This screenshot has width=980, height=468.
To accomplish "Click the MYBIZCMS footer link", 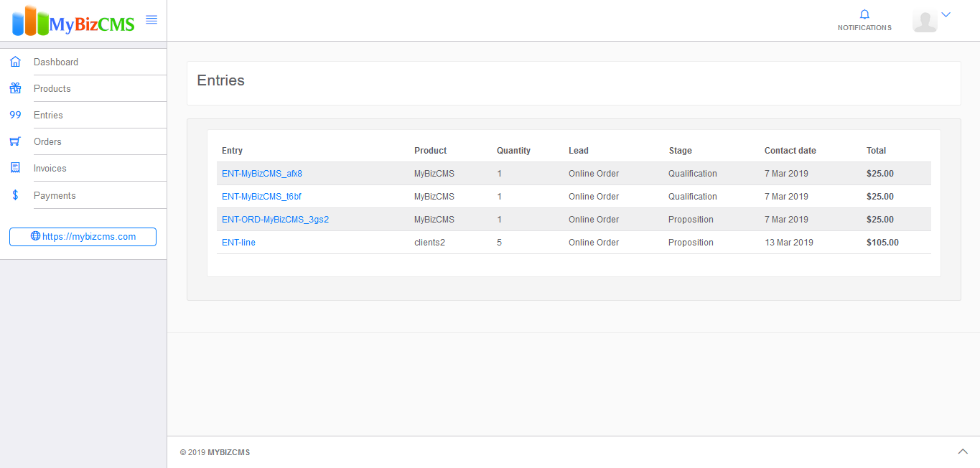I will coord(228,452).
